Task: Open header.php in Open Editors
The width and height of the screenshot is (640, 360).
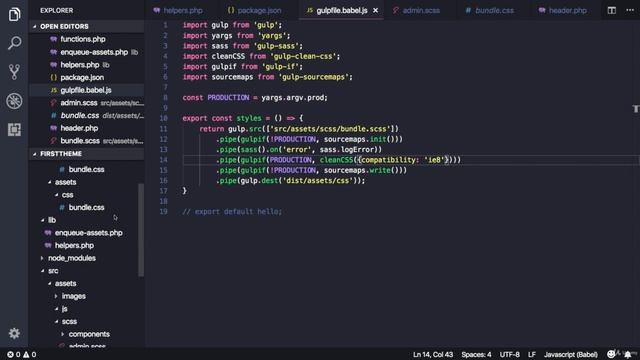Action: click(87, 128)
